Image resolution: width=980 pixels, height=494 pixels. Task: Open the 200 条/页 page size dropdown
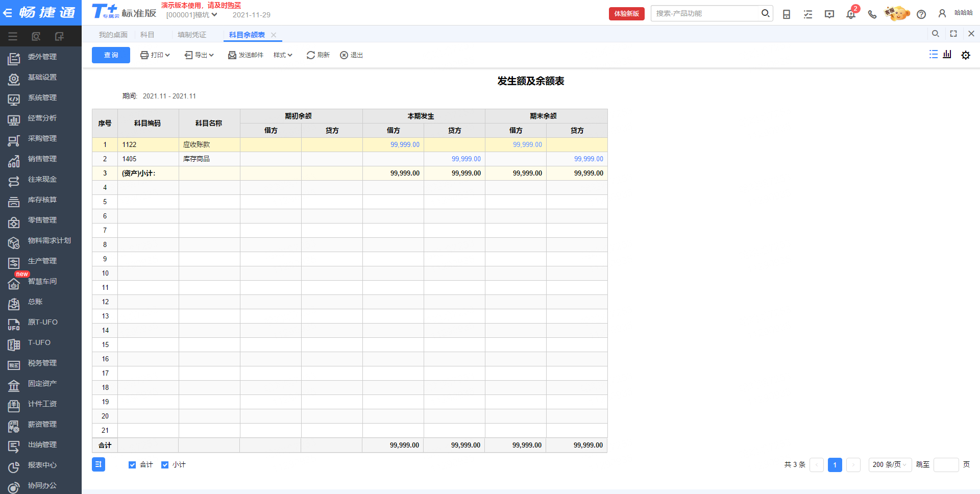[890, 464]
